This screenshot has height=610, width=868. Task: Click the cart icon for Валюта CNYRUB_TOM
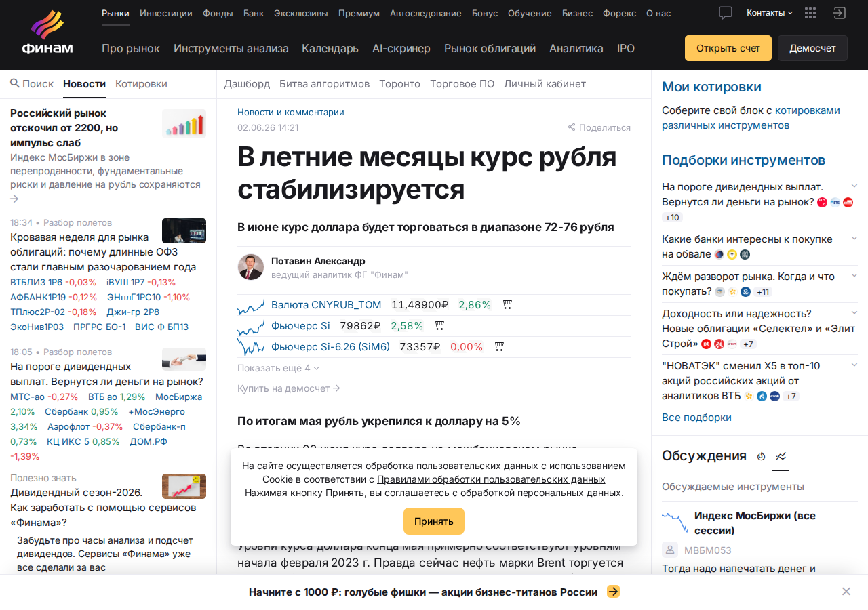pos(507,304)
